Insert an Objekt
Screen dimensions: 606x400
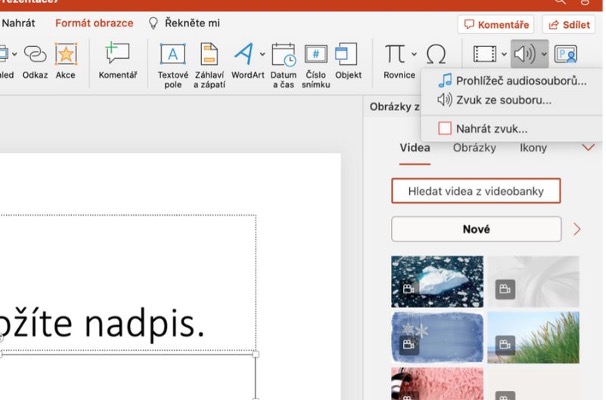point(348,61)
